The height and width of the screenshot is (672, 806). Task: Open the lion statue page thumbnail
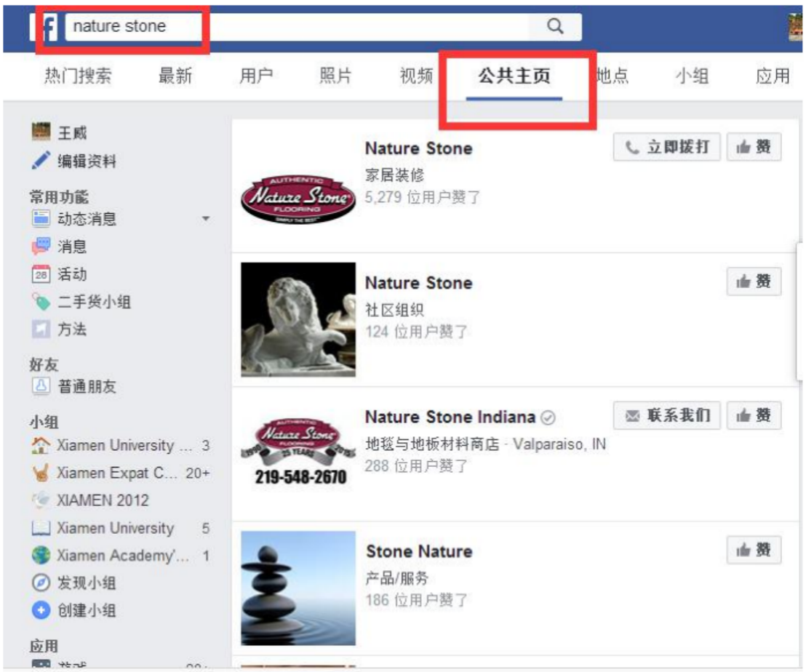pyautogui.click(x=298, y=319)
